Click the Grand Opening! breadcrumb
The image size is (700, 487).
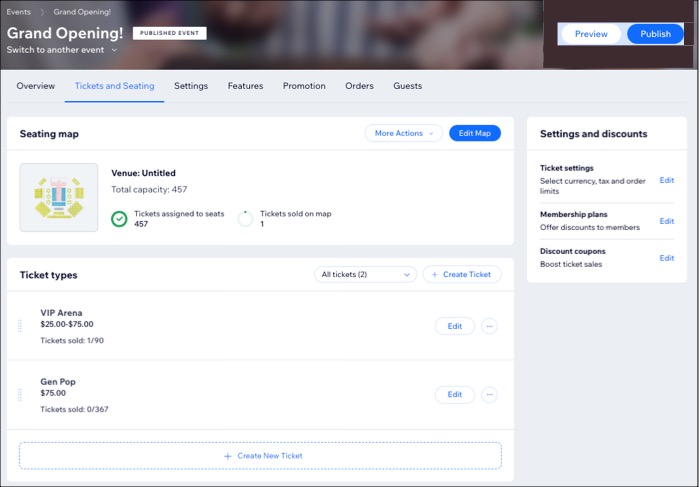(82, 12)
